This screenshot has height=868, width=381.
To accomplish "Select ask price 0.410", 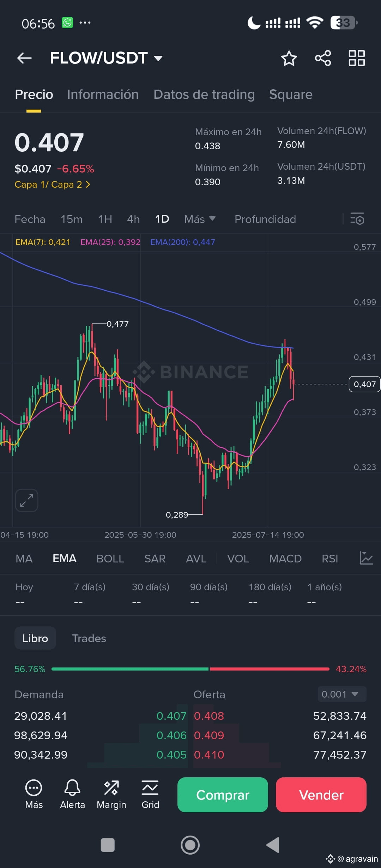I will 209,755.
